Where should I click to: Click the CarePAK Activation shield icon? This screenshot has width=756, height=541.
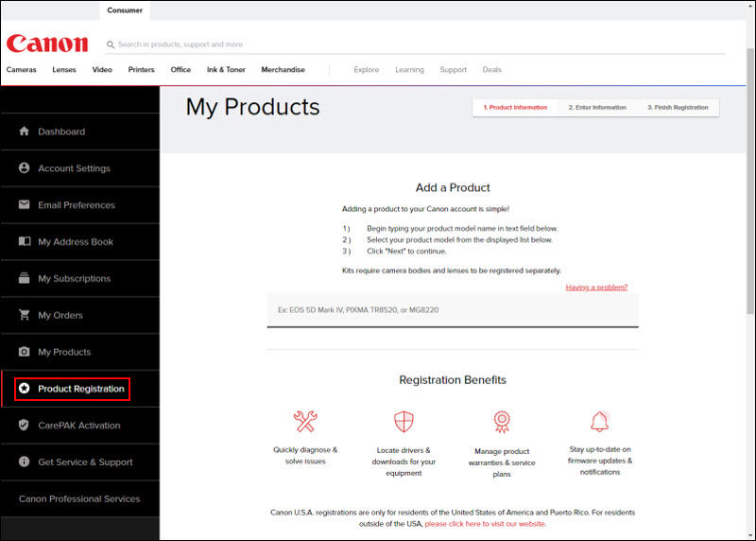(x=25, y=426)
